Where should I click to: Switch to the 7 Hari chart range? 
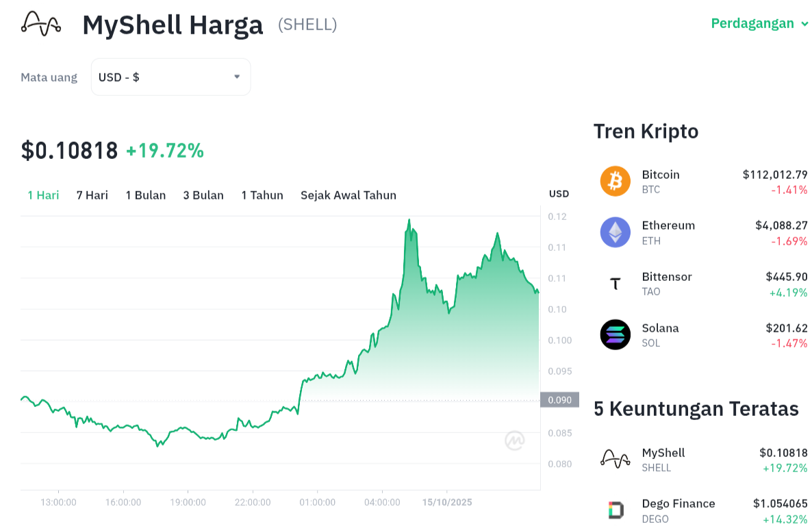tap(92, 195)
